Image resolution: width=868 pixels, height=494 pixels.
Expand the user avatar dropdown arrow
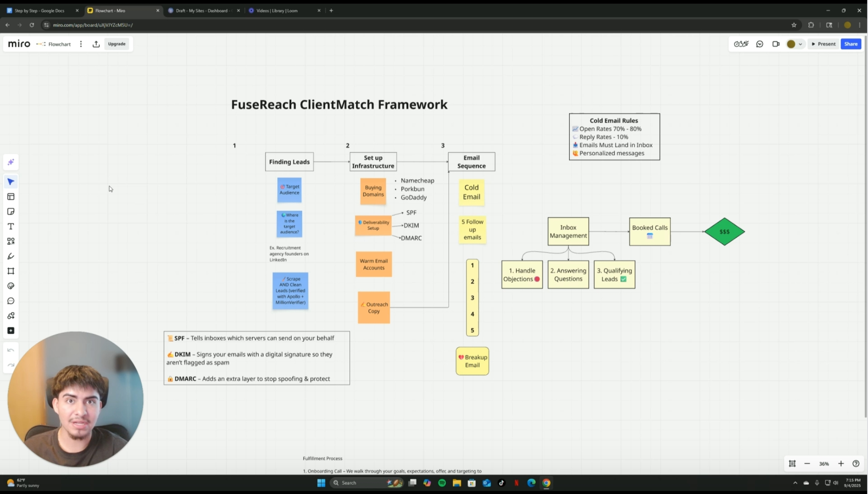(800, 44)
